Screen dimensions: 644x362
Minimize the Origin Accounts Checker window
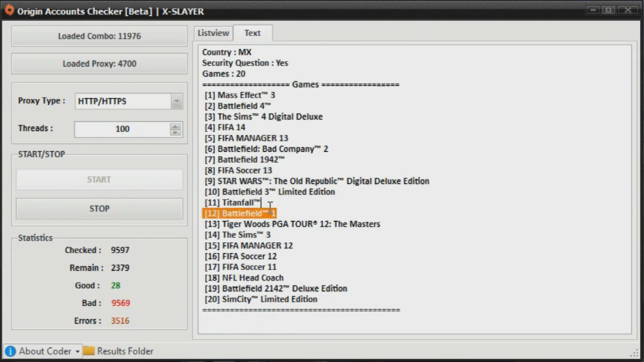[x=594, y=10]
